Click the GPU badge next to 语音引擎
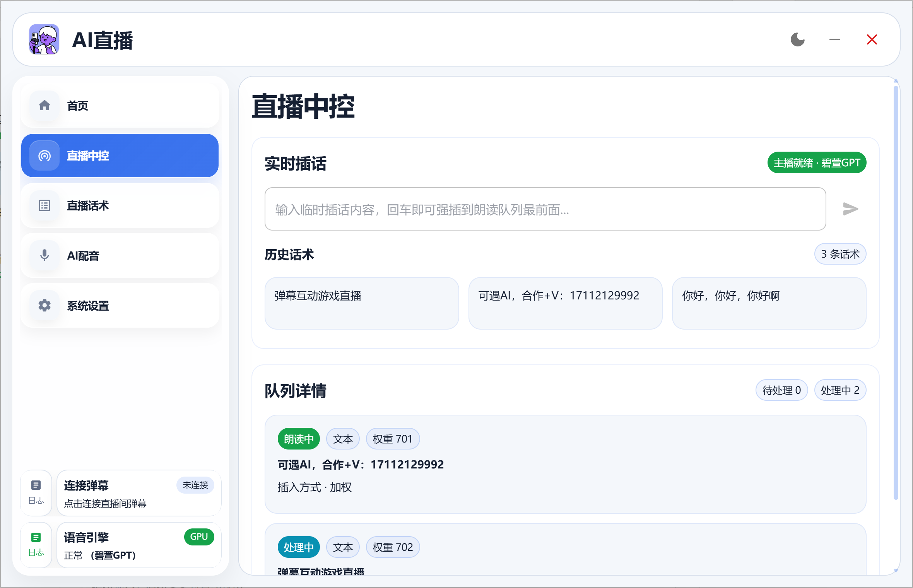Viewport: 913px width, 588px height. pyautogui.click(x=199, y=537)
